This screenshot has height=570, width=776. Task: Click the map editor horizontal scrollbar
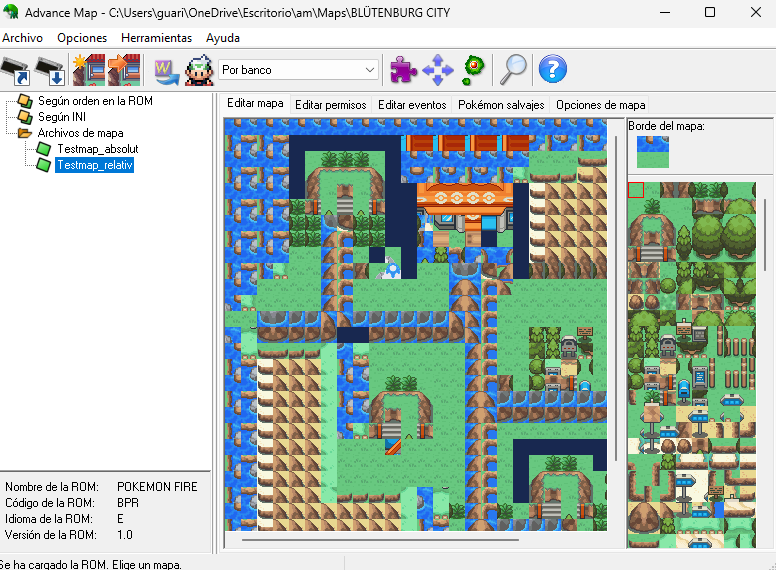[380, 540]
